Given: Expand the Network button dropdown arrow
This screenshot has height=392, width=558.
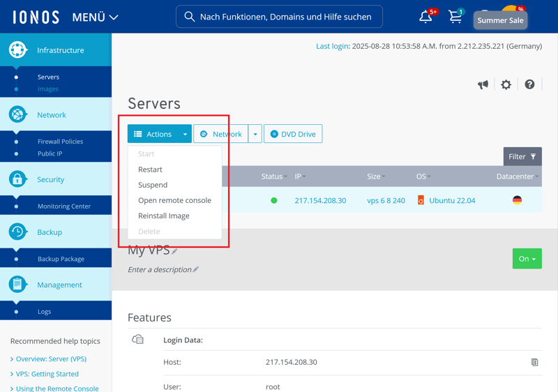Looking at the screenshot, I should (255, 134).
